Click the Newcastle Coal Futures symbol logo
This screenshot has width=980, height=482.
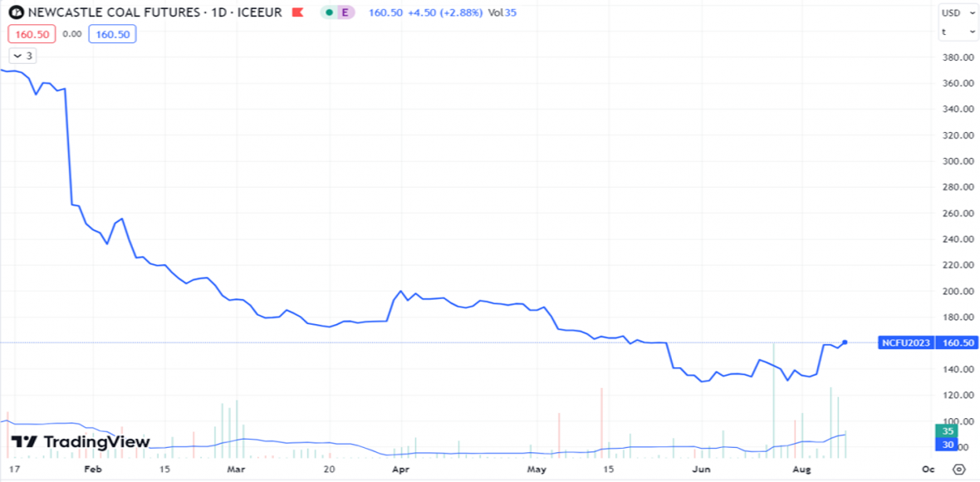(14, 12)
